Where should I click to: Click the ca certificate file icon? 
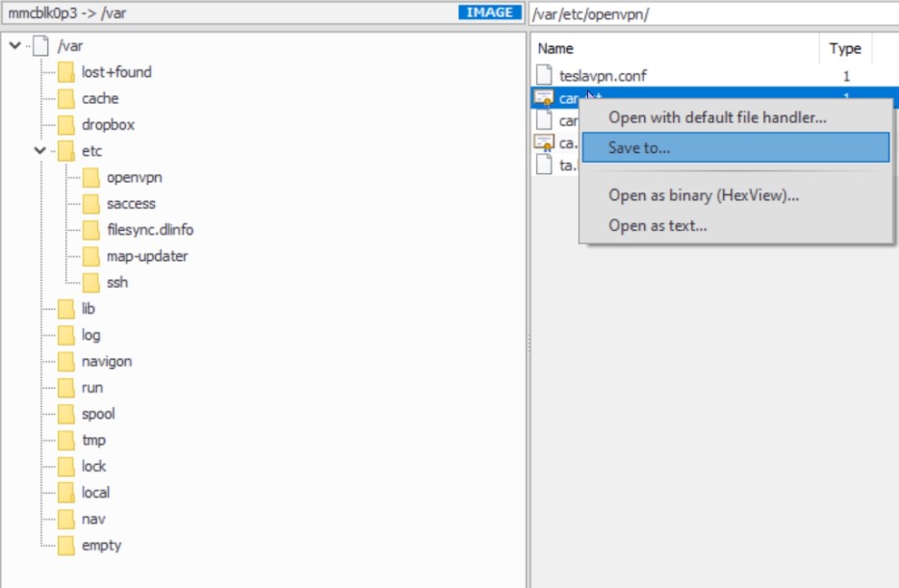point(544,142)
